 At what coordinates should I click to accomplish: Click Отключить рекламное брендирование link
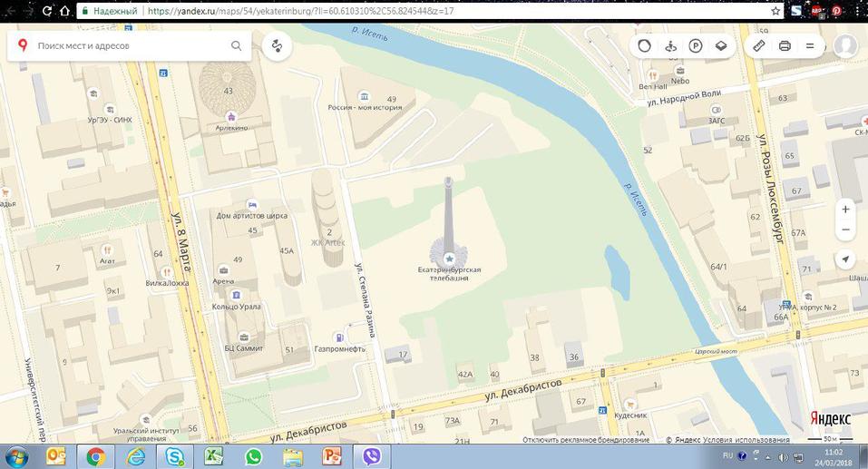pos(586,440)
